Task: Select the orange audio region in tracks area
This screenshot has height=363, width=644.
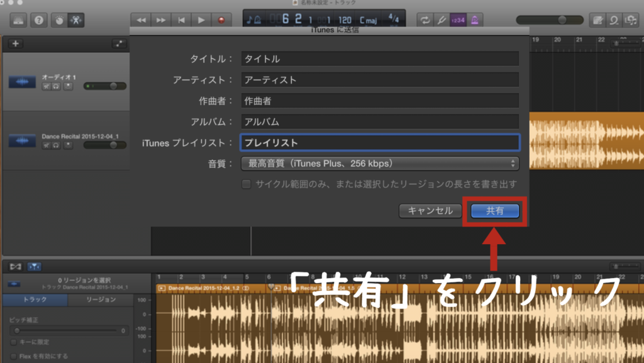Action: click(x=587, y=140)
